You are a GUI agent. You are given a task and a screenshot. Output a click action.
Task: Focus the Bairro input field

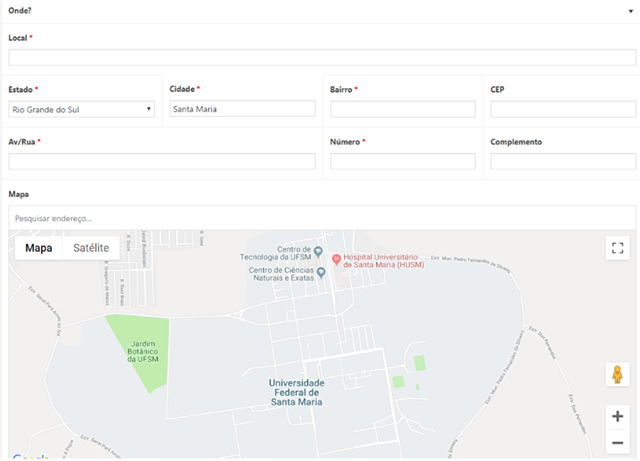[402, 109]
